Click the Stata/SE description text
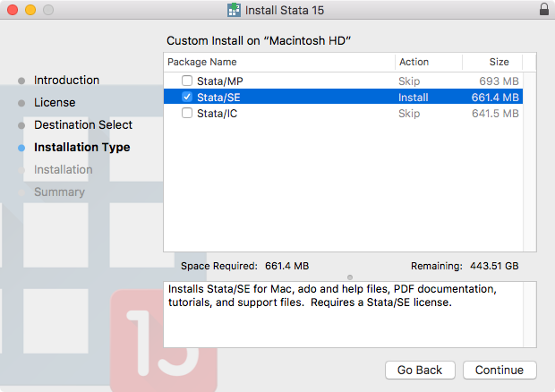 (x=332, y=295)
